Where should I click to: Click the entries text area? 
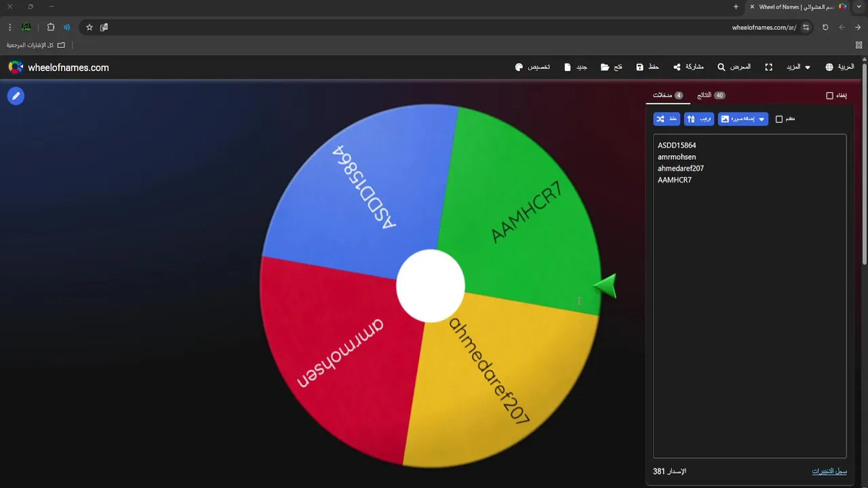pyautogui.click(x=750, y=296)
